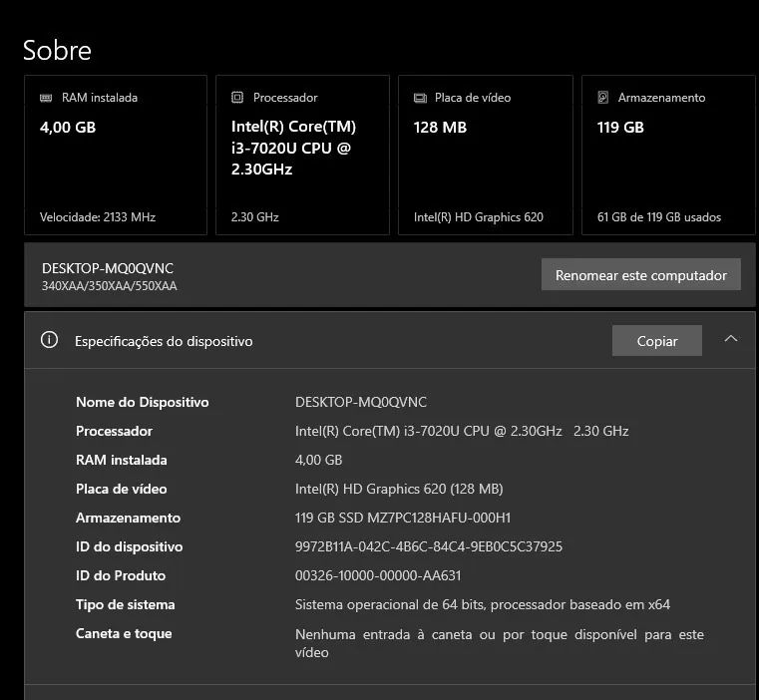Click the 'Nome do Dispositivo' label
This screenshot has width=759, height=700.
pos(143,402)
